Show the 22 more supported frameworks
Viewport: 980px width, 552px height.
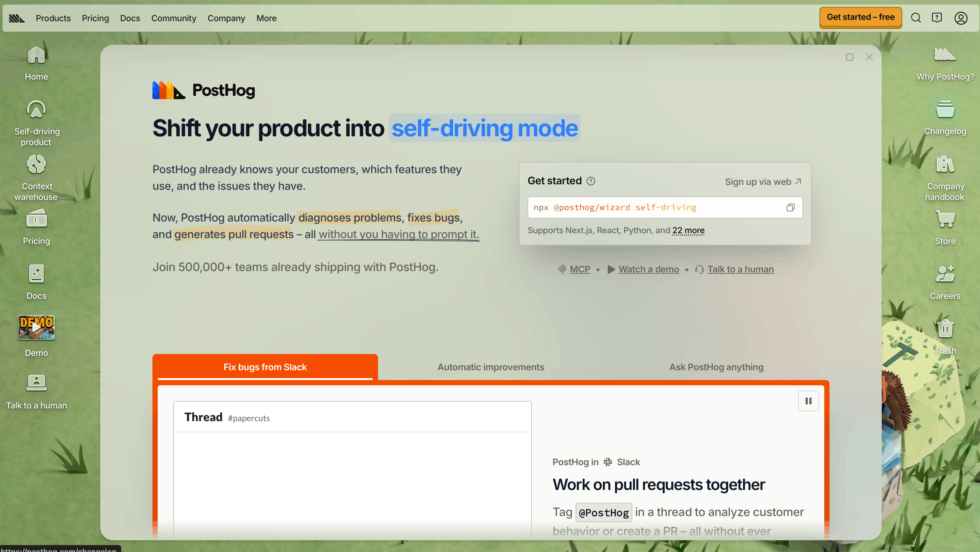688,230
